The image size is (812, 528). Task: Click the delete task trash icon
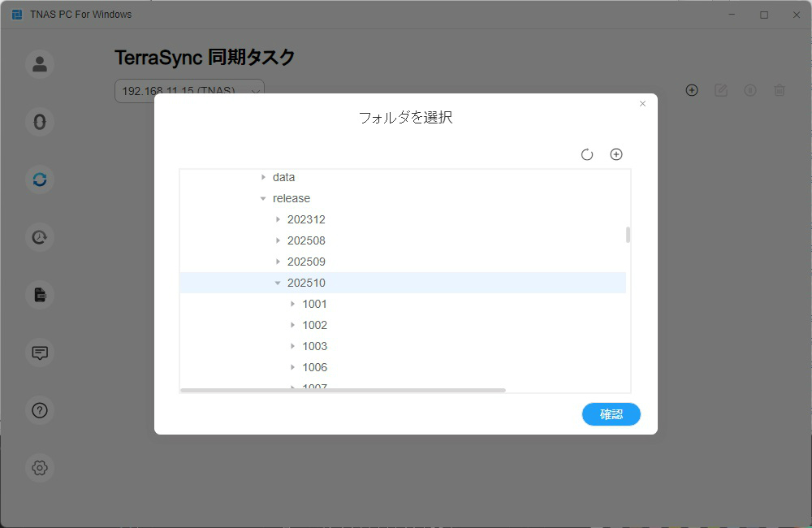[x=780, y=90]
